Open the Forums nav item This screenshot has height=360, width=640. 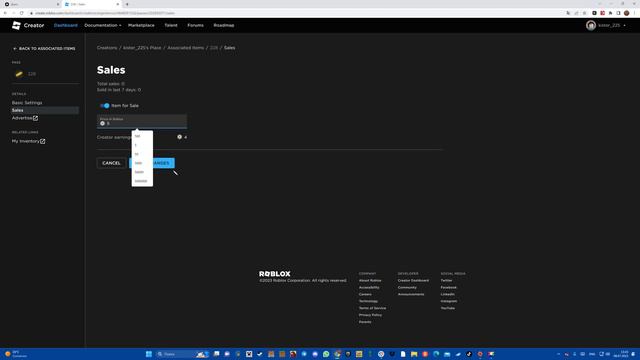click(196, 25)
